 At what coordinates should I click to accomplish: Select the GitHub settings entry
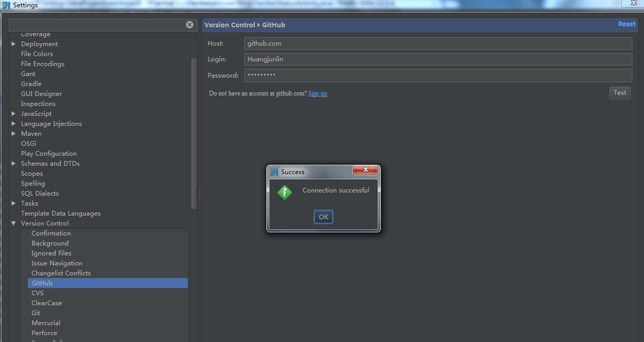[108, 283]
